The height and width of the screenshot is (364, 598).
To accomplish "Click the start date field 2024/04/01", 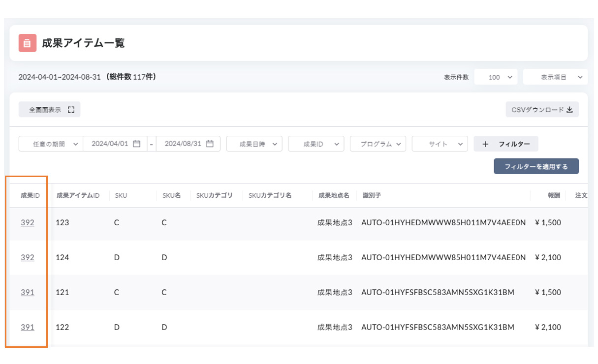I will point(115,144).
